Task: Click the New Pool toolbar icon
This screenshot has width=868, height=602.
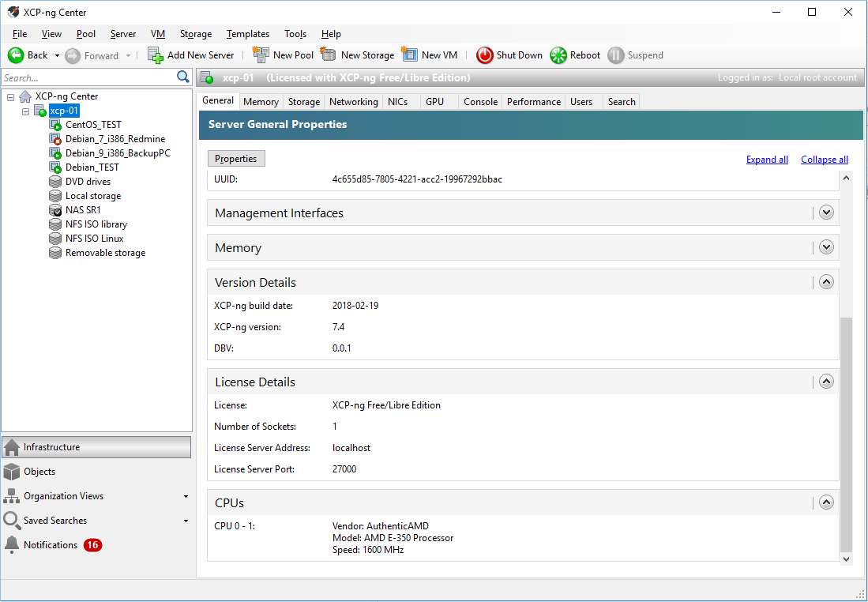Action: point(261,55)
